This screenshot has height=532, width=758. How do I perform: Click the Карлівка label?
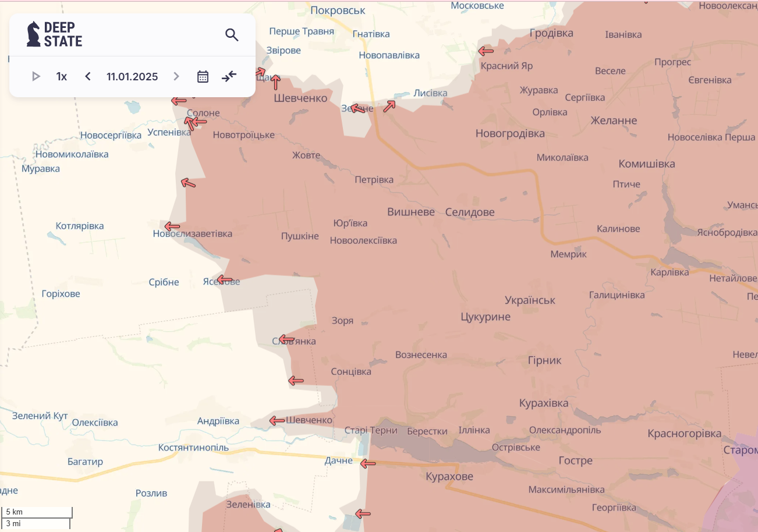670,272
